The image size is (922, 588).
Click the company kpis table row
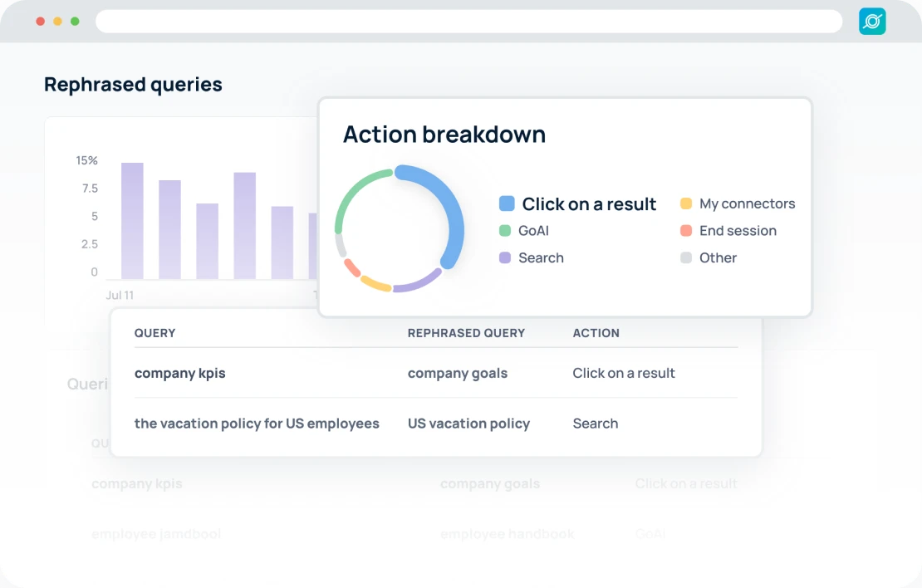point(180,373)
